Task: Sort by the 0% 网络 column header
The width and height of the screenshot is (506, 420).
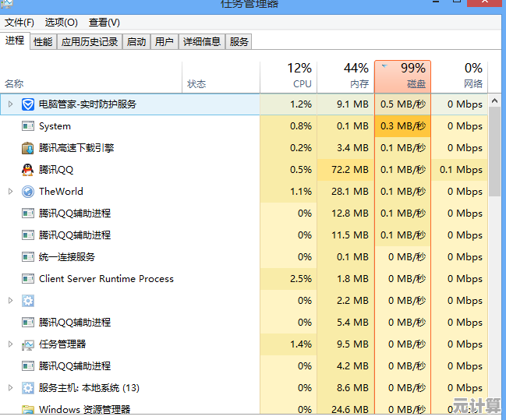Action: tap(459, 77)
